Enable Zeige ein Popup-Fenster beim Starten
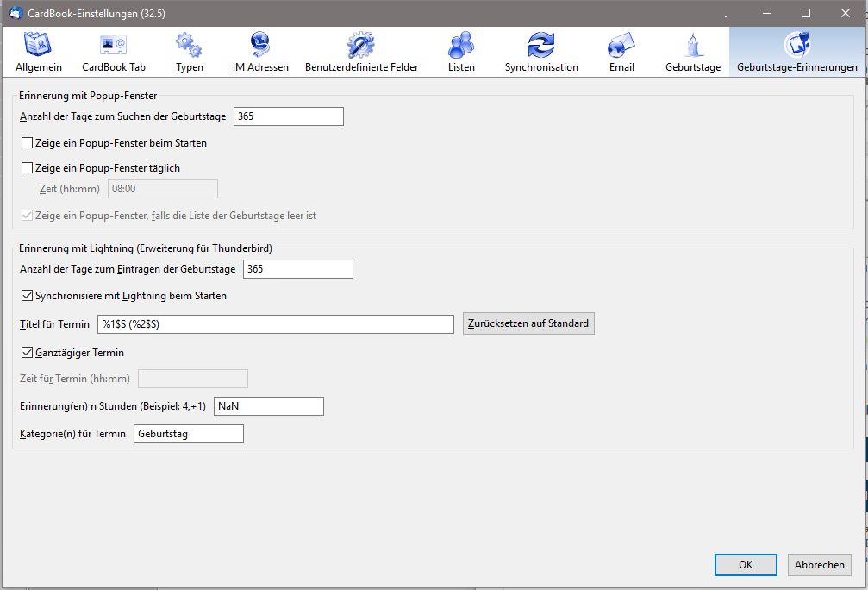Image resolution: width=868 pixels, height=590 pixels. 28,143
